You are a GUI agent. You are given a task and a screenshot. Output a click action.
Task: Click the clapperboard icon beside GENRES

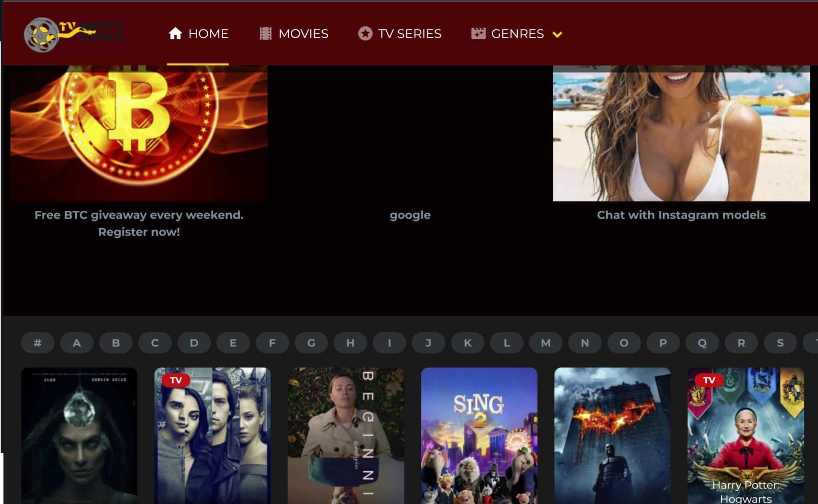478,34
